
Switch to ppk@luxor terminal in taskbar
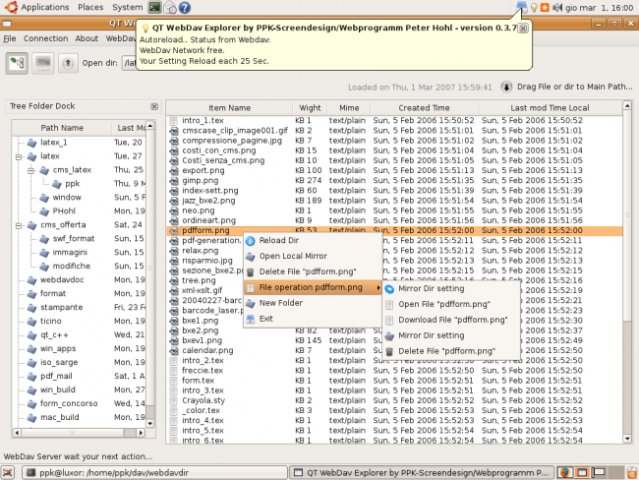pyautogui.click(x=155, y=473)
